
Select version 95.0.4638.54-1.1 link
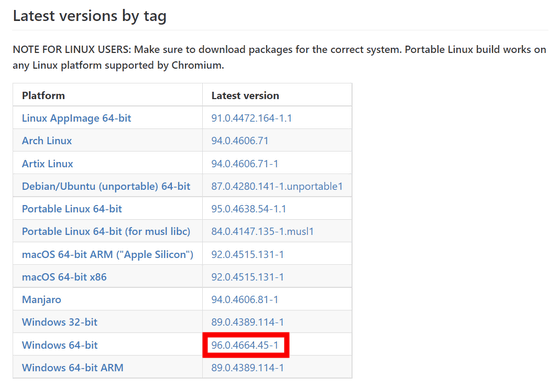pos(249,209)
